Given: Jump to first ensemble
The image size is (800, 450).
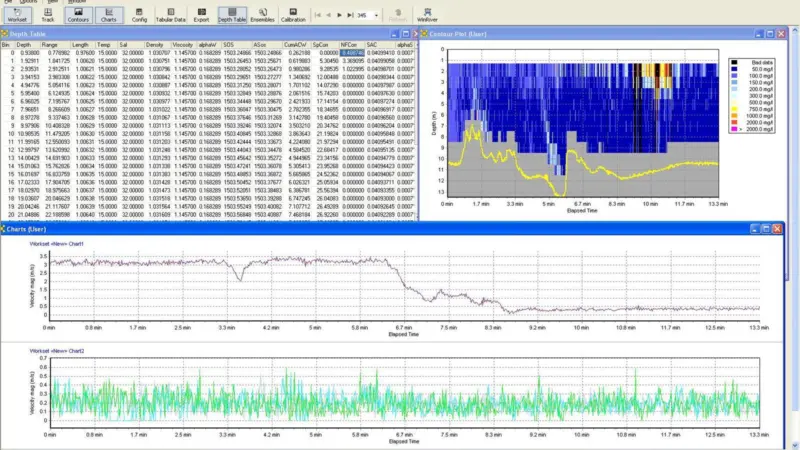Looking at the screenshot, I should (x=318, y=15).
